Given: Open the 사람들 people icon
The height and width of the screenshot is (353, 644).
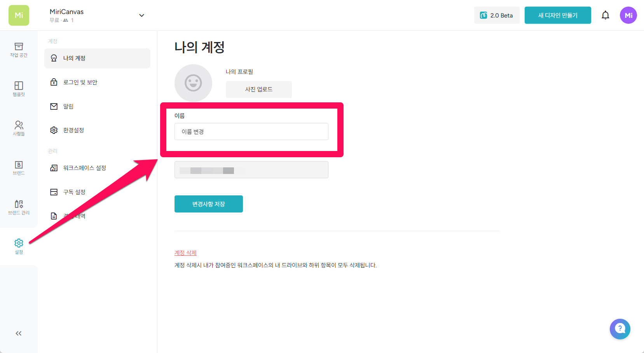Looking at the screenshot, I should click(x=19, y=128).
